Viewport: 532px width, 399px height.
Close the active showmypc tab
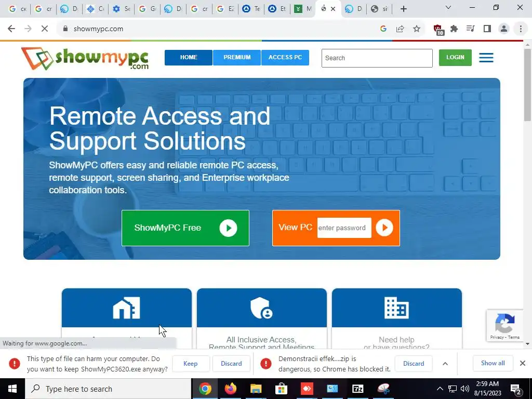pyautogui.click(x=333, y=9)
